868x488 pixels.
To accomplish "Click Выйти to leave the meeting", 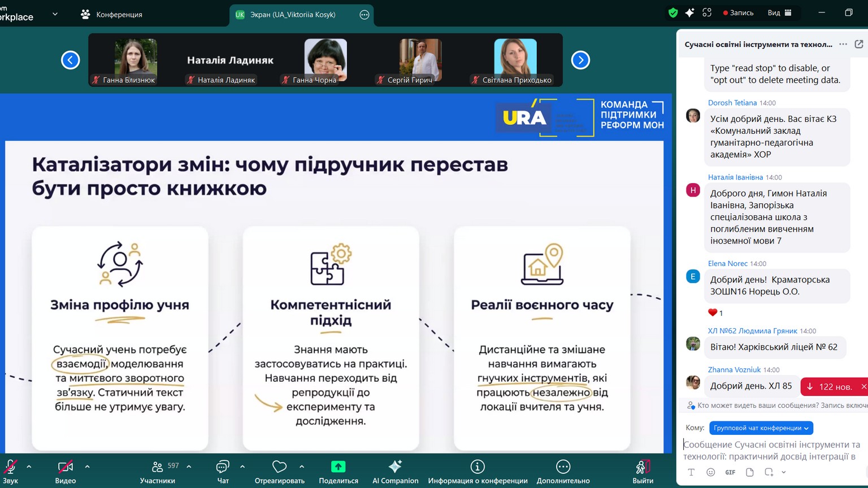I will click(x=643, y=472).
